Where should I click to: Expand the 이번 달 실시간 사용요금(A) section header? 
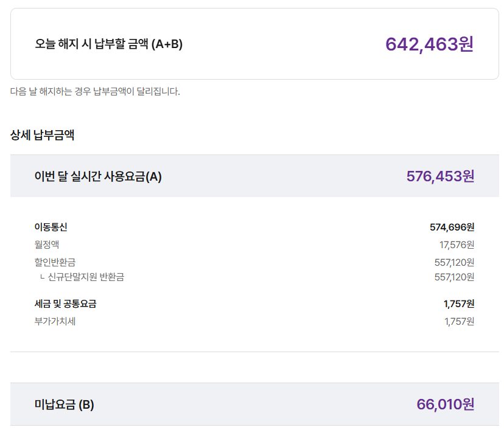point(254,176)
